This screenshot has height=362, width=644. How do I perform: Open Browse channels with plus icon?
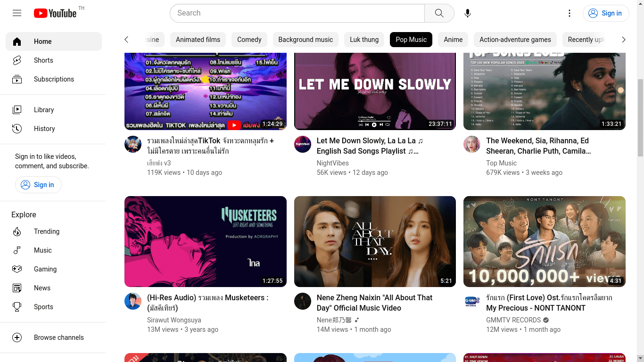(54, 337)
